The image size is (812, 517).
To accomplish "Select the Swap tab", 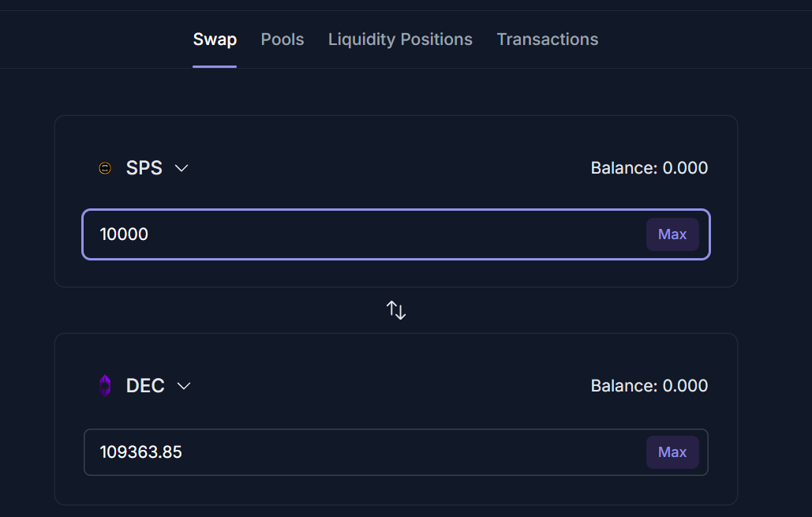I will 215,39.
